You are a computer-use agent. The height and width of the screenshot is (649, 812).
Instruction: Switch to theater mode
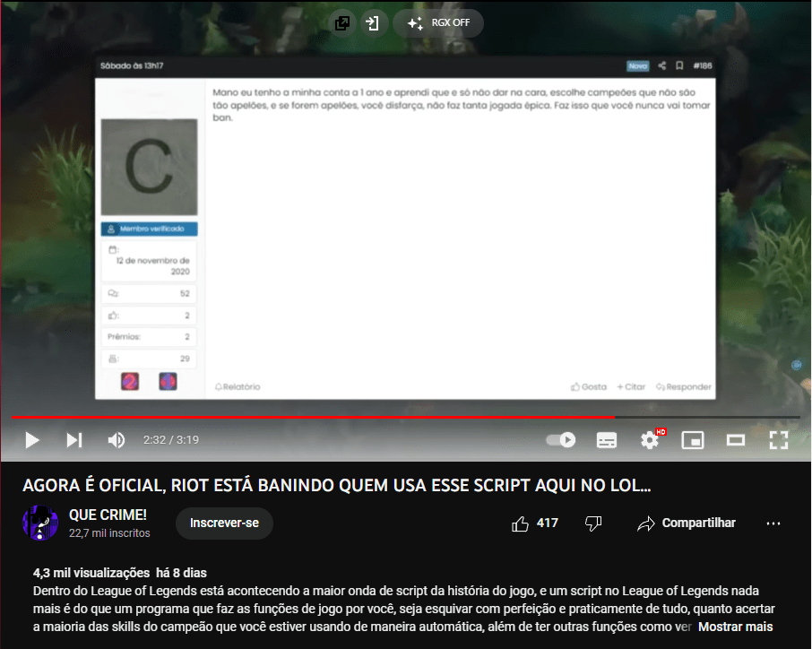point(735,440)
